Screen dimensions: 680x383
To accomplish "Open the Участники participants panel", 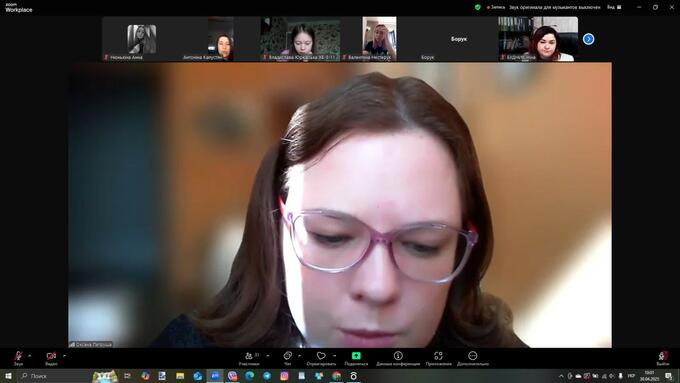I will click(249, 358).
